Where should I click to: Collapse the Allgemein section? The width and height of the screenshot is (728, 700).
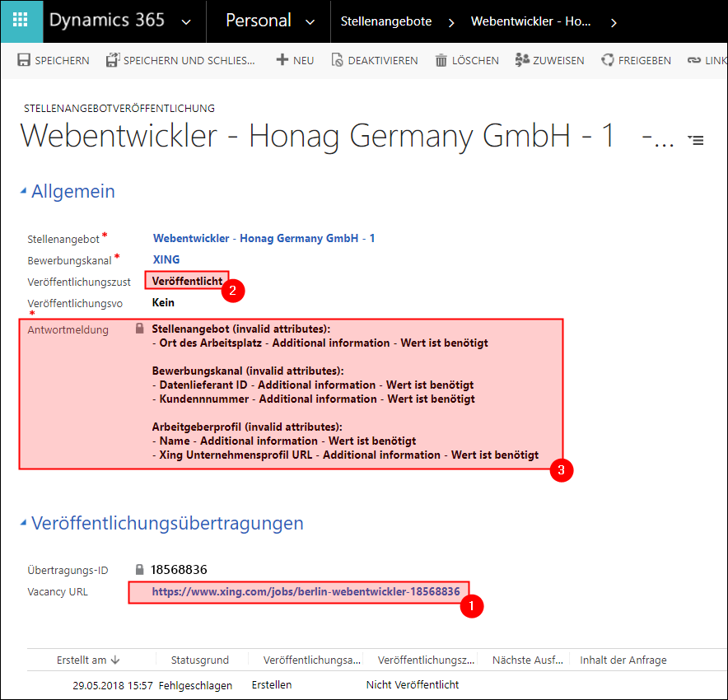[x=23, y=191]
